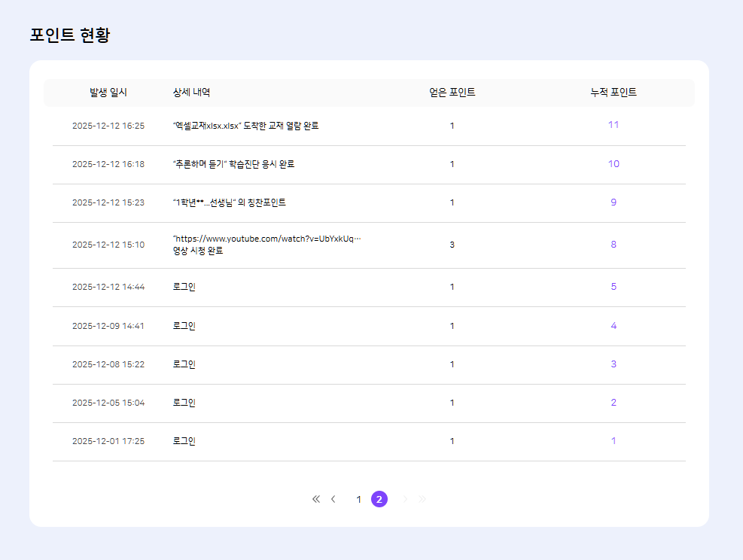
Task: Jump to last page using double-right arrows
Action: pos(422,499)
